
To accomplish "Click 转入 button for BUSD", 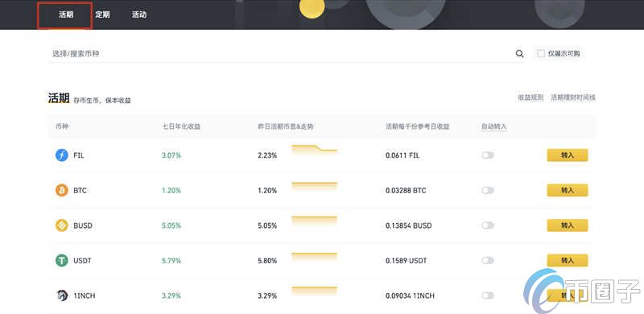I will [x=568, y=225].
